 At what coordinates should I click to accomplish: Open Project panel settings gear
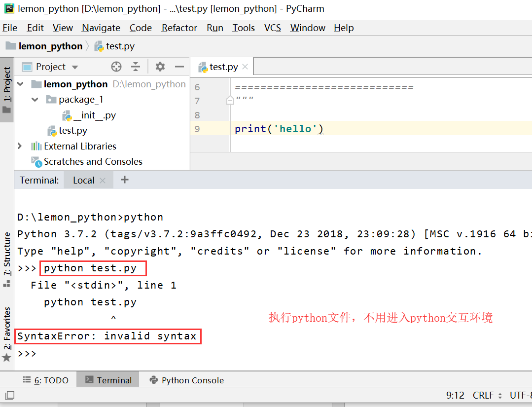tap(160, 67)
